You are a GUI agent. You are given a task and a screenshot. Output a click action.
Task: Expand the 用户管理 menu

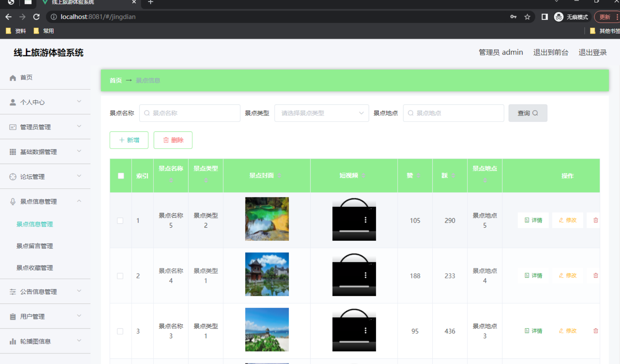tap(45, 316)
